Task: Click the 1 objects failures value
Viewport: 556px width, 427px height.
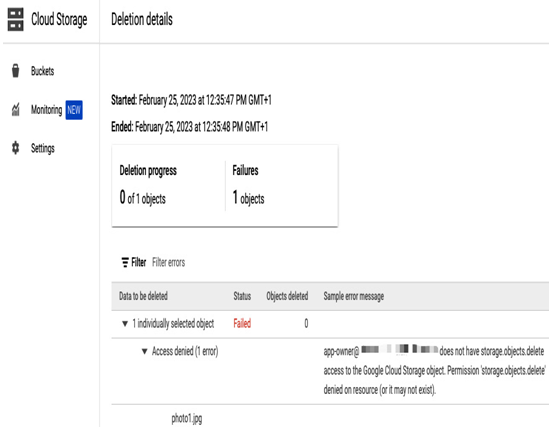Action: point(248,198)
